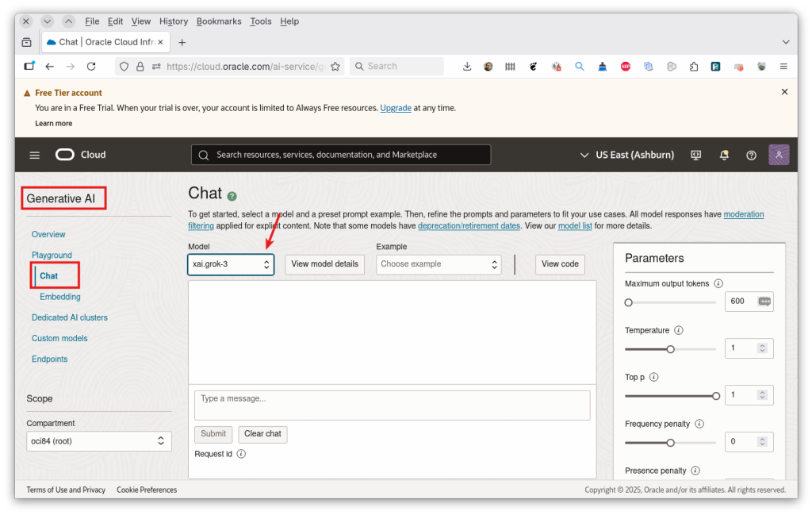
Task: Open the help question mark icon
Action: 751,155
